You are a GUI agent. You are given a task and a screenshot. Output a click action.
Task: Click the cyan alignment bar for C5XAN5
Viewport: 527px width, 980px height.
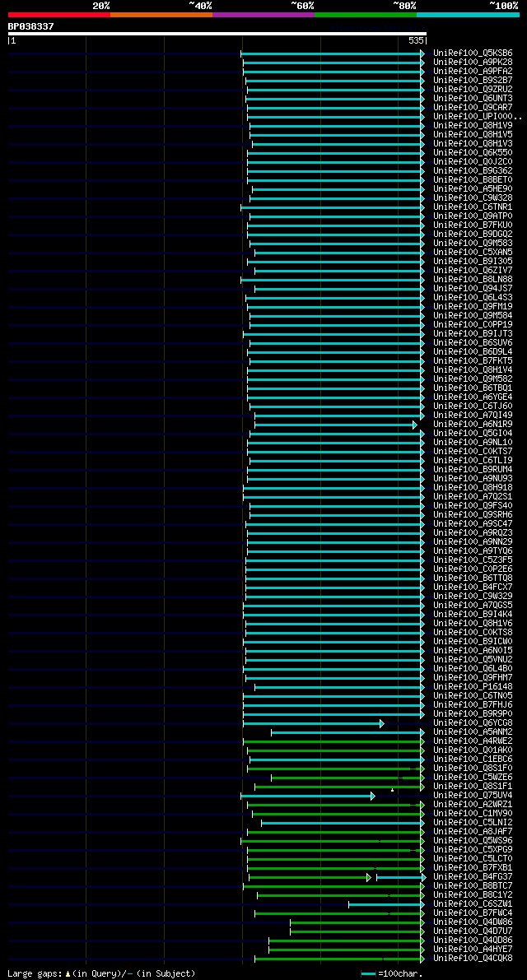coord(338,253)
